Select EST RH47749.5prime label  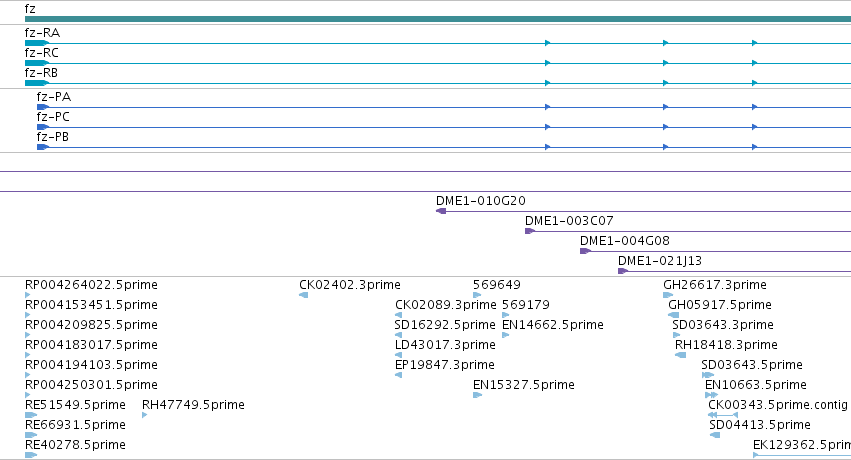[x=193, y=405]
